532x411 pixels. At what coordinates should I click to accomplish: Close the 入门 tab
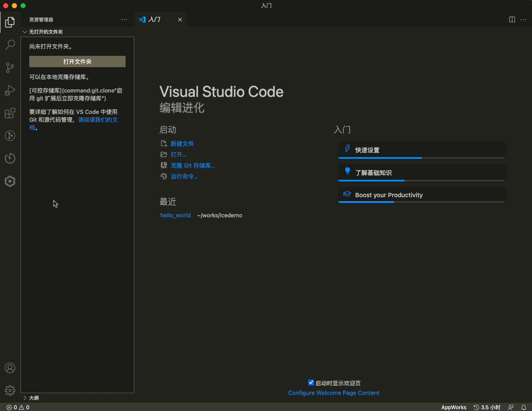coord(180,20)
